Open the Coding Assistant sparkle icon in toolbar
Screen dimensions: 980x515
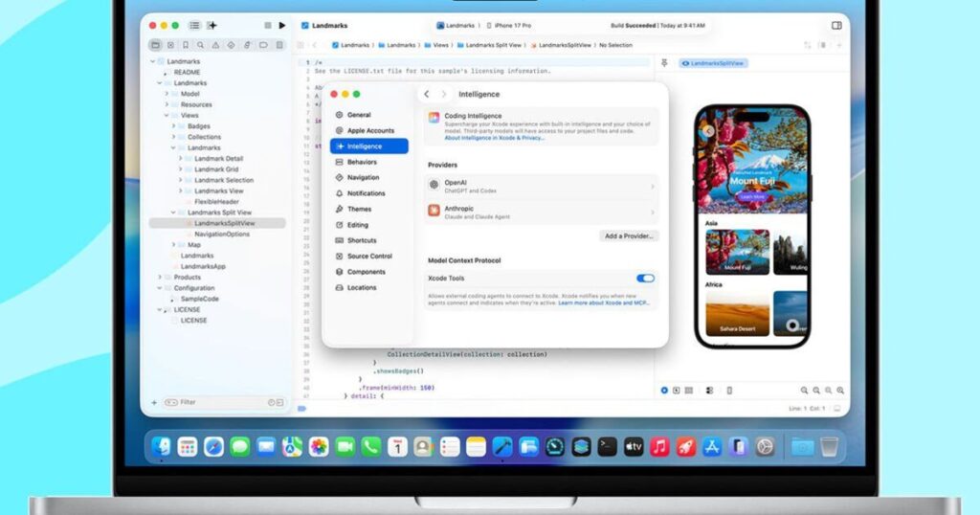212,26
